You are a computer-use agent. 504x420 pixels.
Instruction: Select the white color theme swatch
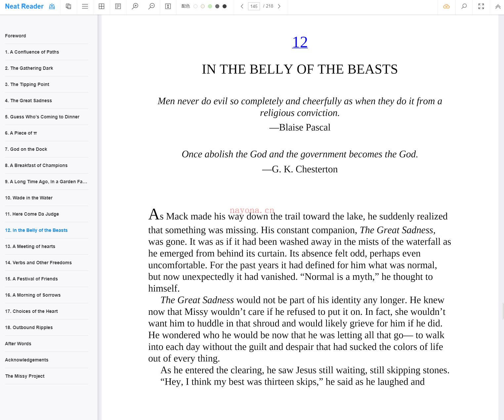pos(195,6)
